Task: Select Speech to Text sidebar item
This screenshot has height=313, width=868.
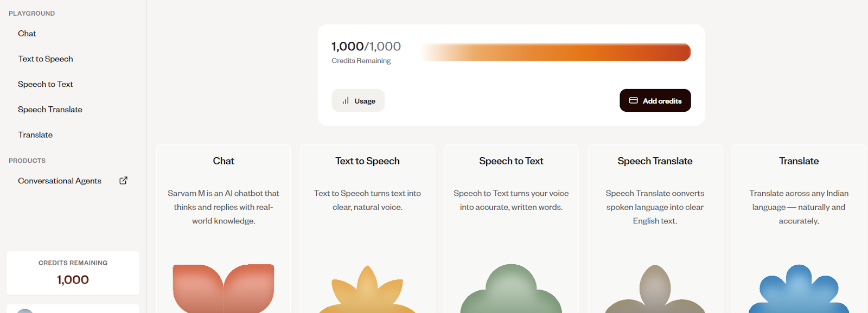Action: coord(46,84)
